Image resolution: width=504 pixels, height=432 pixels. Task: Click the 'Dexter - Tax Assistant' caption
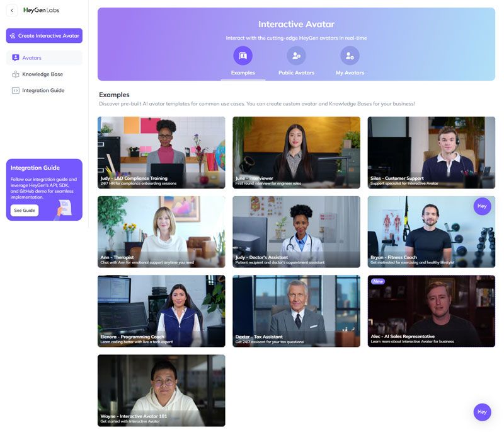click(259, 337)
